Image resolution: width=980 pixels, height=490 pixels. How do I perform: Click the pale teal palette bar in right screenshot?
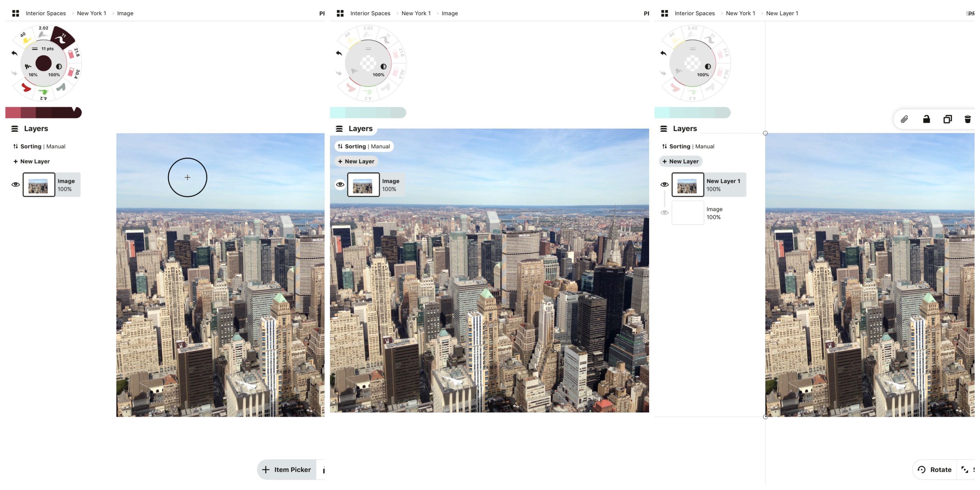pyautogui.click(x=692, y=113)
